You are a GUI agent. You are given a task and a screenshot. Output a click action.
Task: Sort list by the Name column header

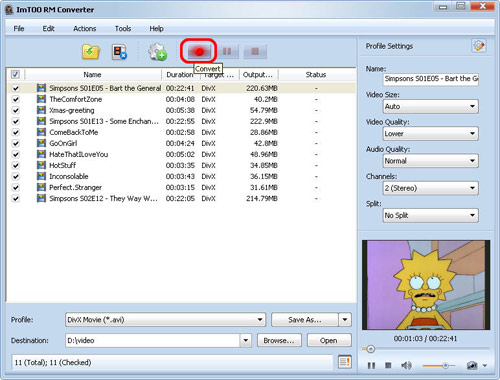[x=93, y=75]
